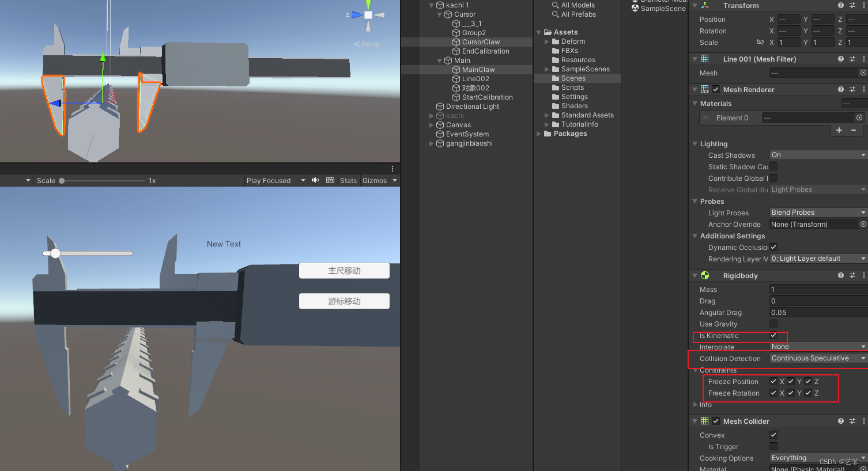
Task: Click the help icon on the Rigidbody component
Action: pyautogui.click(x=840, y=275)
